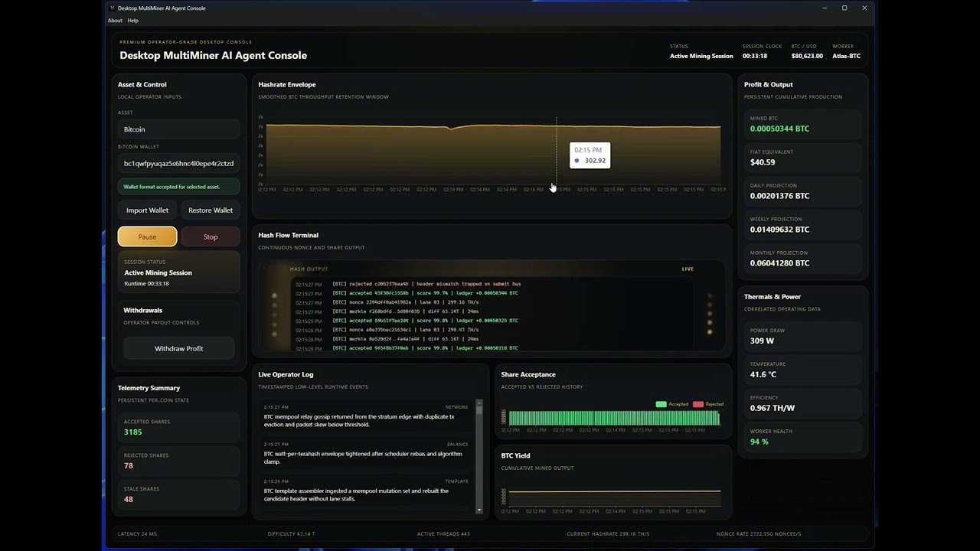Click the Mined BTC value 0.00050344 BTC

tap(779, 129)
